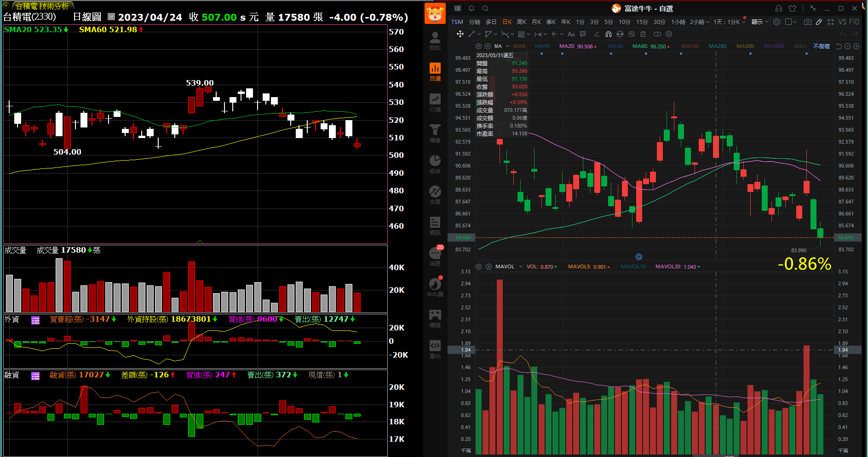This screenshot has height=457, width=868.
Task: Open the 我的 profile icon in Futu sidebar
Action: point(435,40)
